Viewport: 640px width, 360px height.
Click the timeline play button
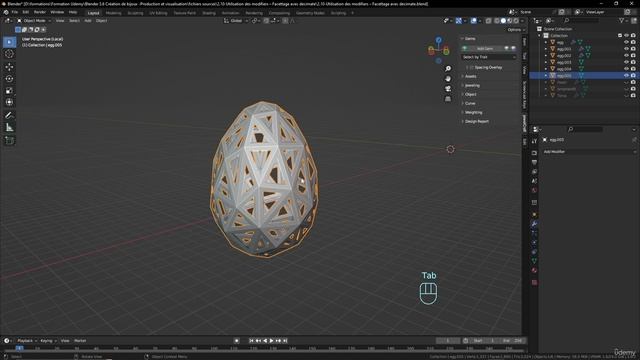271,340
